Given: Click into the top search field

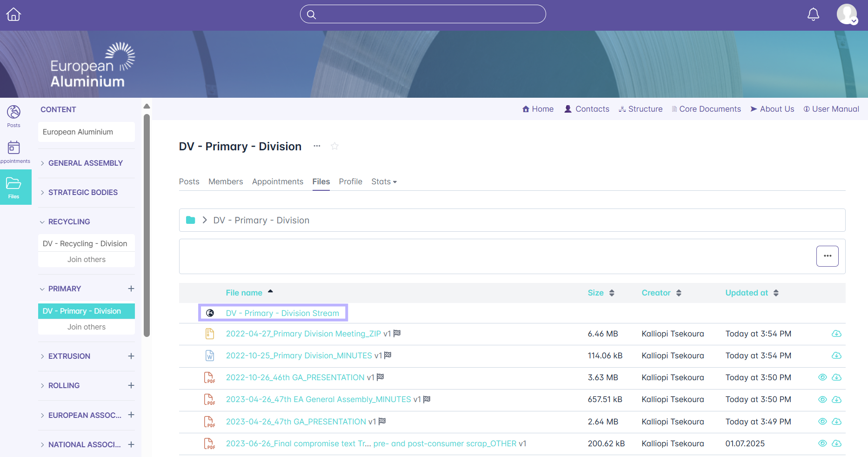Looking at the screenshot, I should point(423,14).
